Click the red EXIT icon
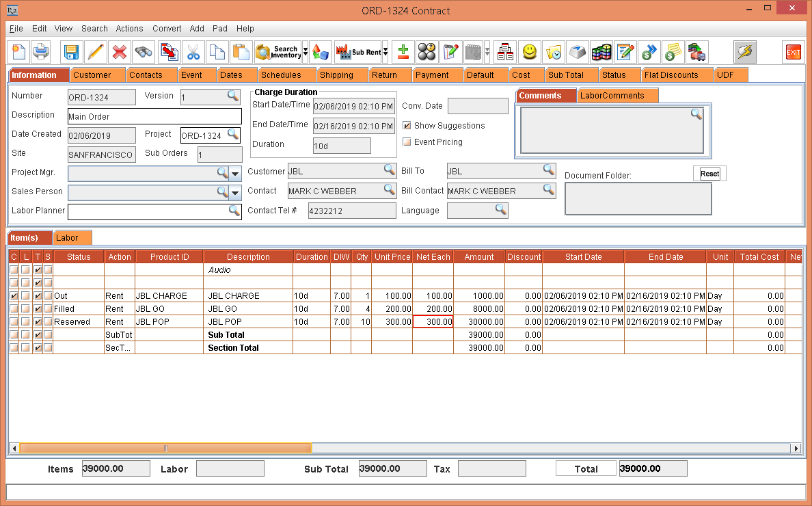Image resolution: width=812 pixels, height=506 pixels. (x=794, y=52)
